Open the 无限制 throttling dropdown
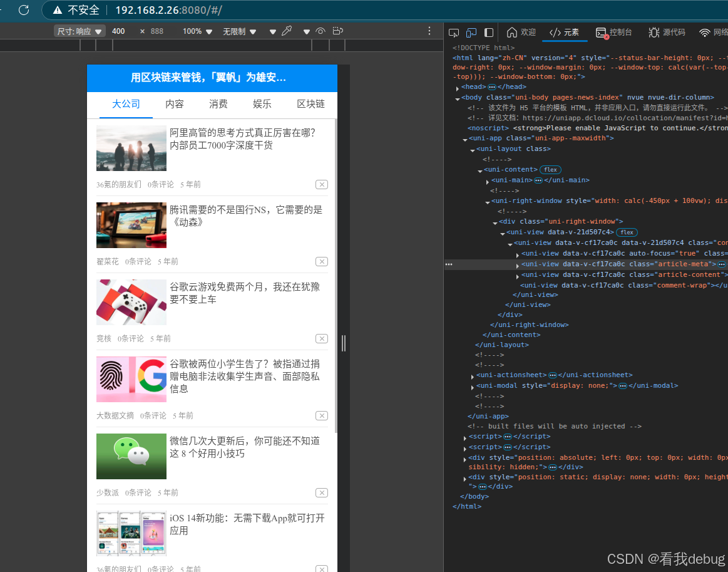The width and height of the screenshot is (728, 572). tap(239, 31)
